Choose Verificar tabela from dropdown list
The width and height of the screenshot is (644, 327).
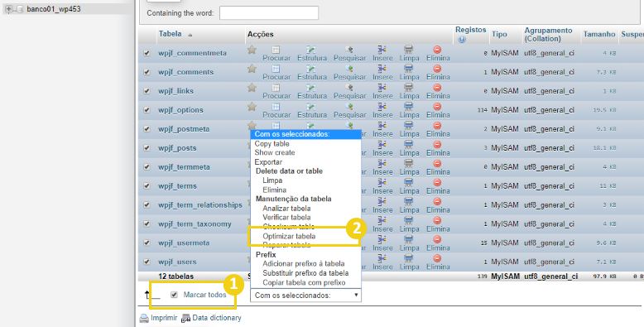(x=286, y=218)
